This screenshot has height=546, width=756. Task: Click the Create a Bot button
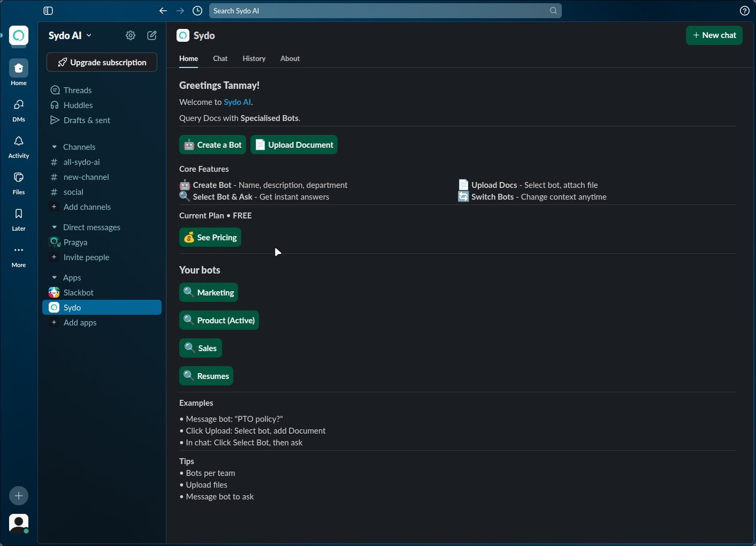212,145
